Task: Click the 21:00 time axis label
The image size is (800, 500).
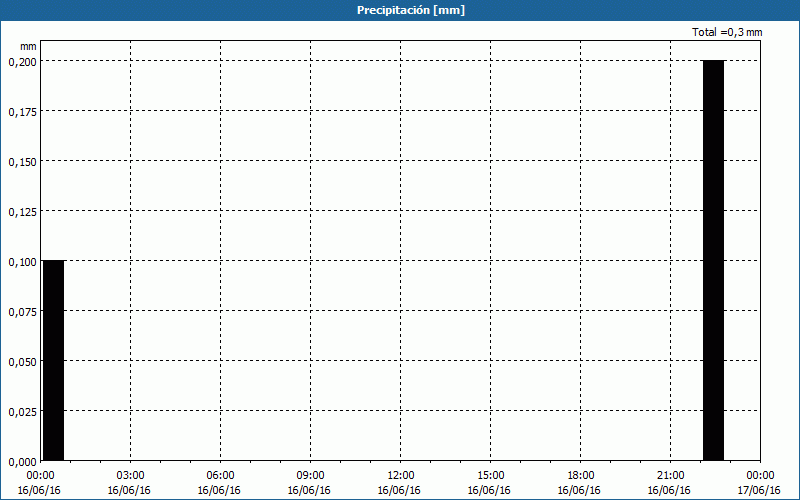Action: pos(670,476)
